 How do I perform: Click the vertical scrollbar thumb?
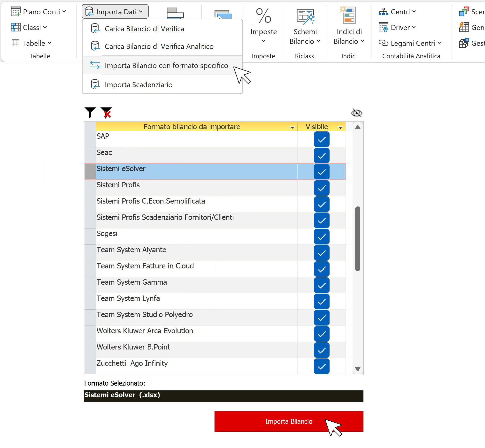pos(357,239)
